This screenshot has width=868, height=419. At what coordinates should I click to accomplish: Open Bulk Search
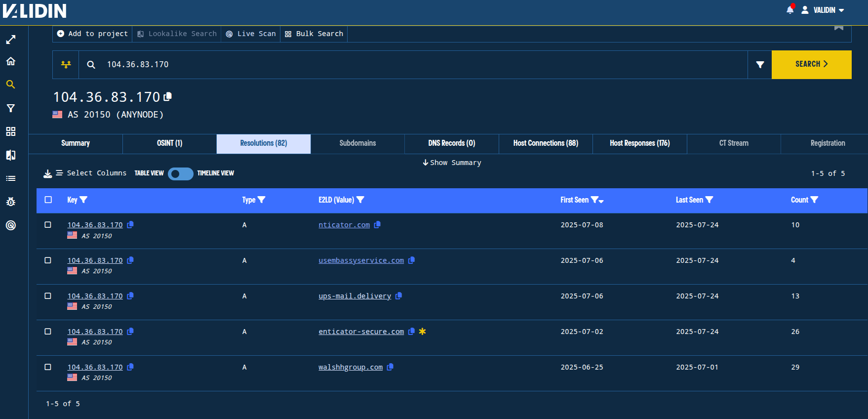[314, 34]
